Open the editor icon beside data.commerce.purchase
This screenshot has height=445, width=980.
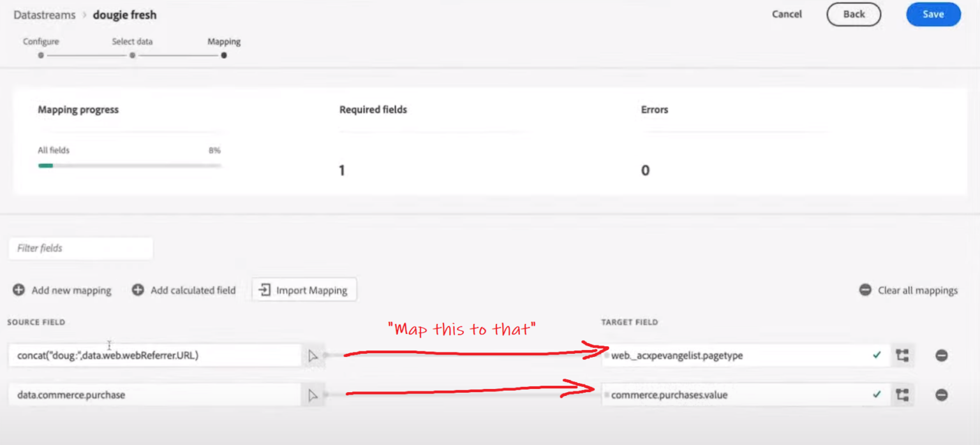coord(313,395)
